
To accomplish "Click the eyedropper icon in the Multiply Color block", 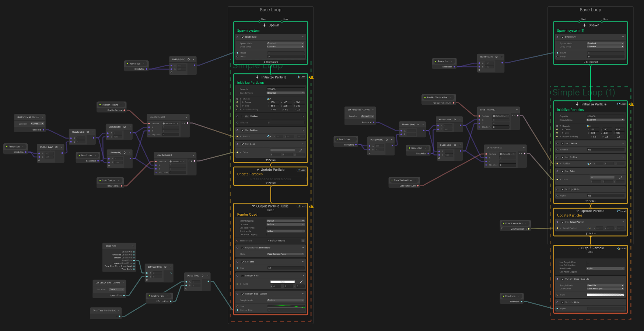I will 301,282.
